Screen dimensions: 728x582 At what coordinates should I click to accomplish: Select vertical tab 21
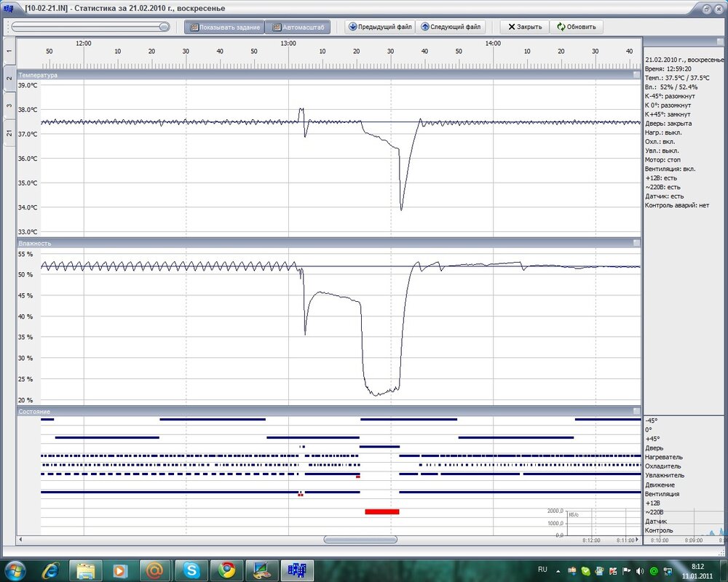(9, 132)
